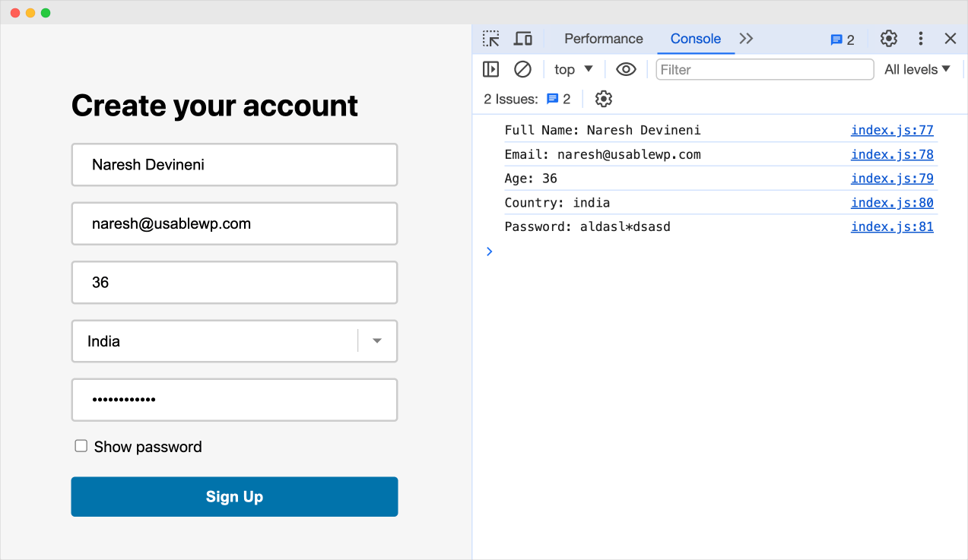Expand the India country select arrow
968x560 pixels.
[x=377, y=341]
